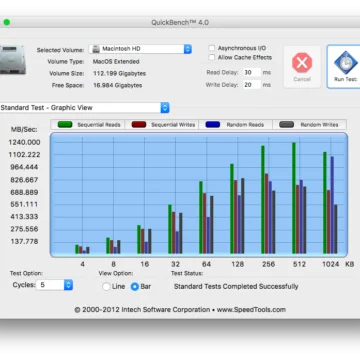Click the red Sequential Writes swatch
The image size is (360, 360).
point(139,125)
